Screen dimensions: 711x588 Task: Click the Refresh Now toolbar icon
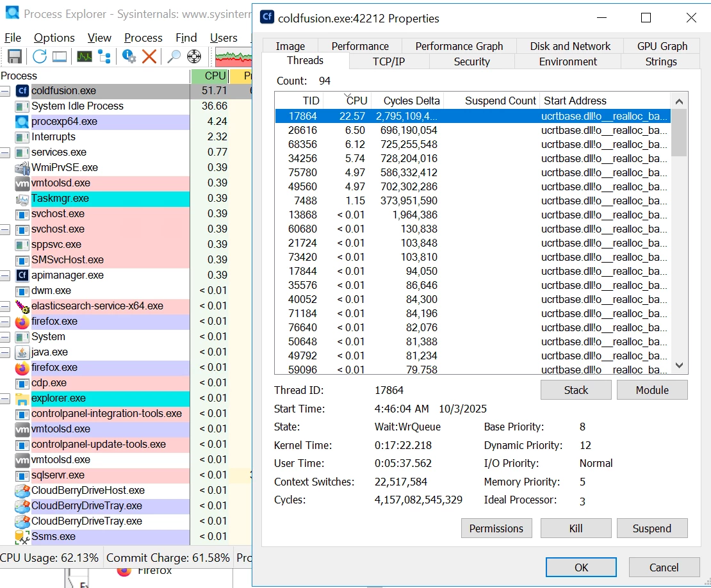pos(40,56)
